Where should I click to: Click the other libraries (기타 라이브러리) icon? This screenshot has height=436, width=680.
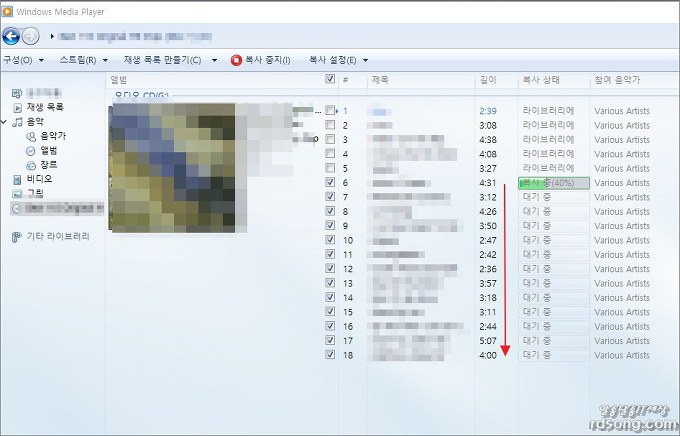(x=16, y=237)
